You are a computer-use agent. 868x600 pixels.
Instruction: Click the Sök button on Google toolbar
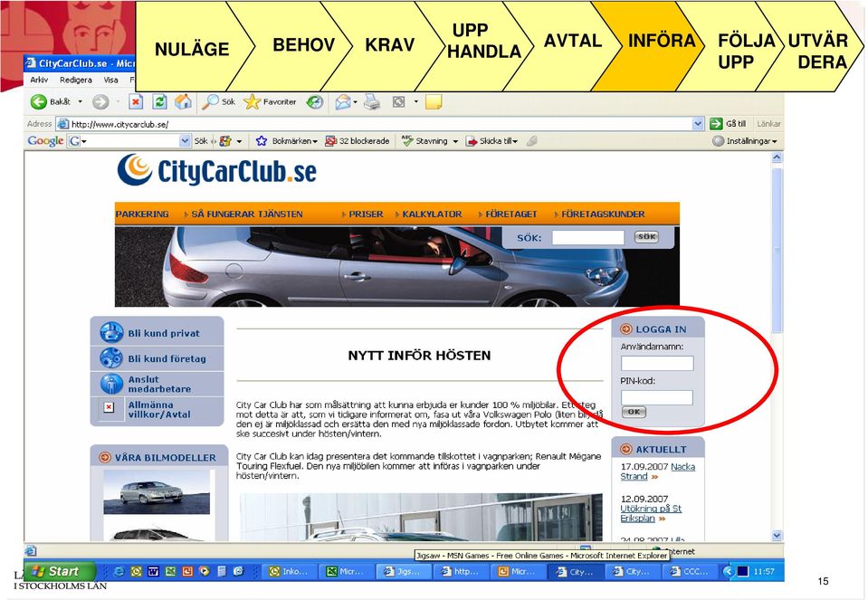[200, 141]
